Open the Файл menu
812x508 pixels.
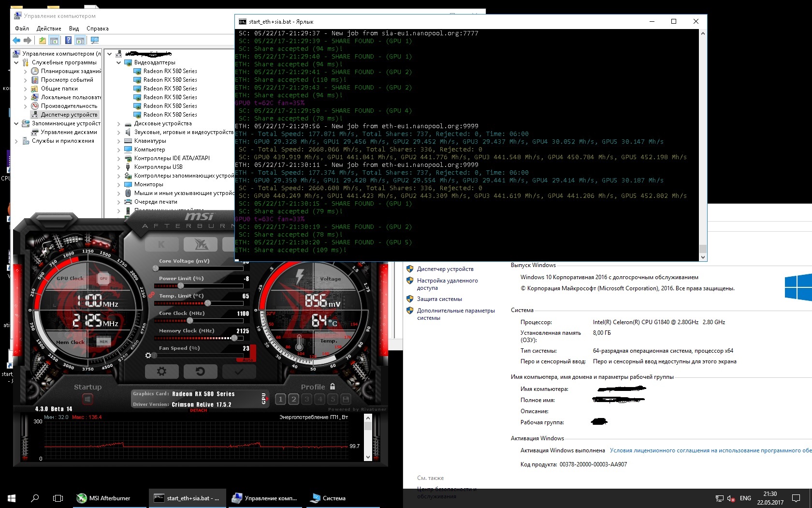[22, 29]
